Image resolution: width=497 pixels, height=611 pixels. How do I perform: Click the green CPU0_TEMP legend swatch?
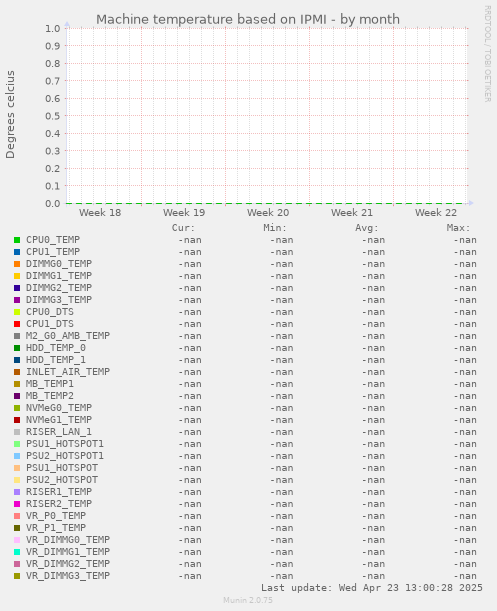pos(17,240)
